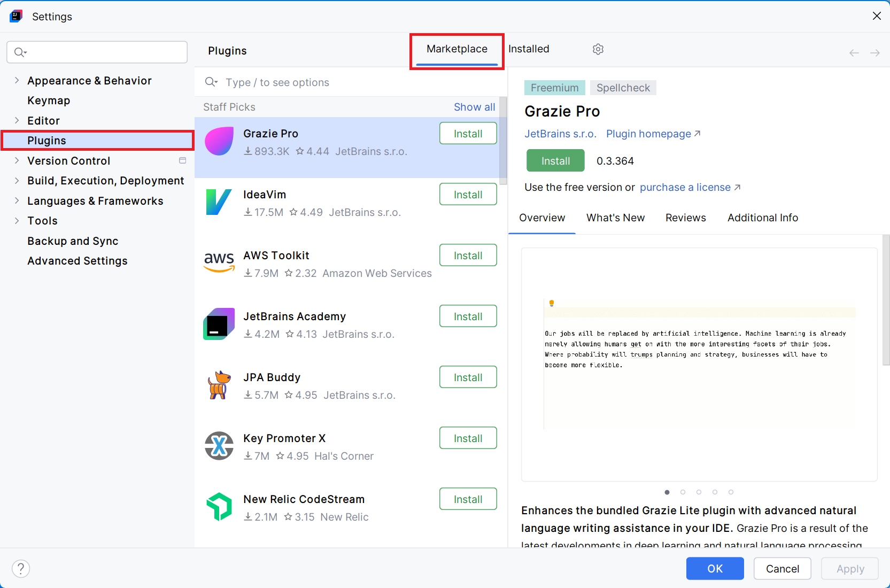Open the Plugin homepage link
This screenshot has height=588, width=890.
coord(653,134)
